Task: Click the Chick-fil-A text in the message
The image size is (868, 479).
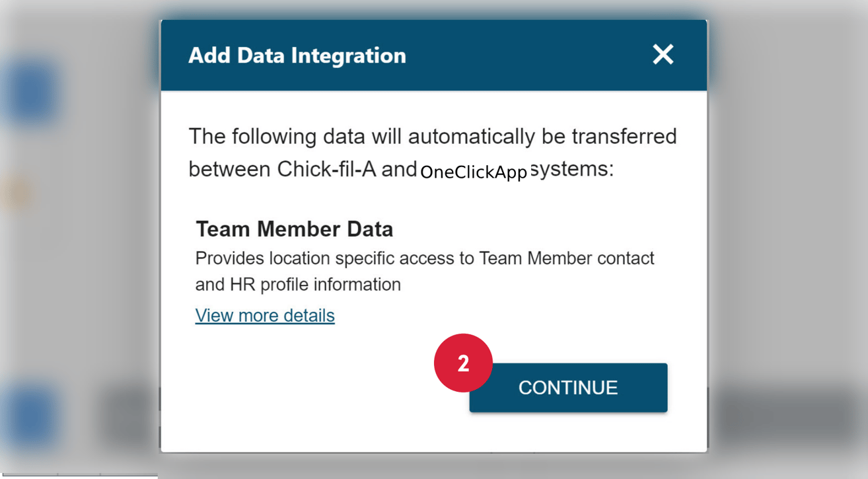Action: point(326,170)
